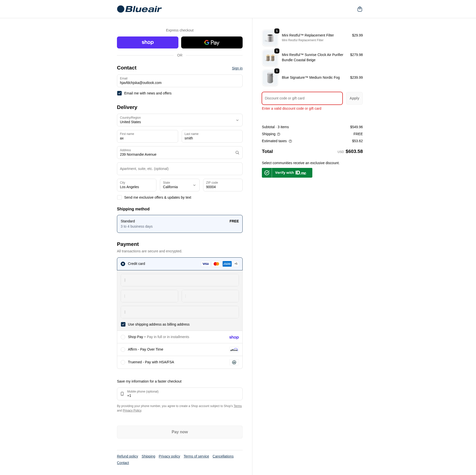Click the shipping info question mark icon
Screen dimensions: 476x475
pos(279,134)
